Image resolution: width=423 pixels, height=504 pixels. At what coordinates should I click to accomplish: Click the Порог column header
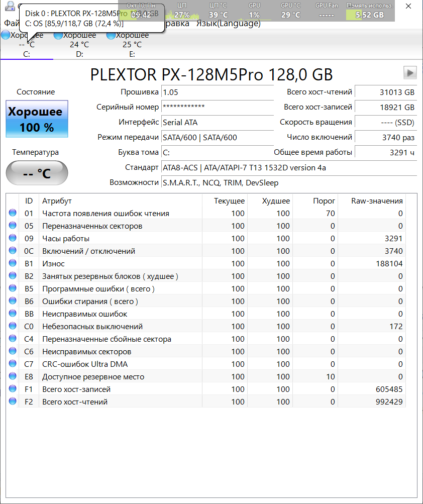click(x=315, y=201)
